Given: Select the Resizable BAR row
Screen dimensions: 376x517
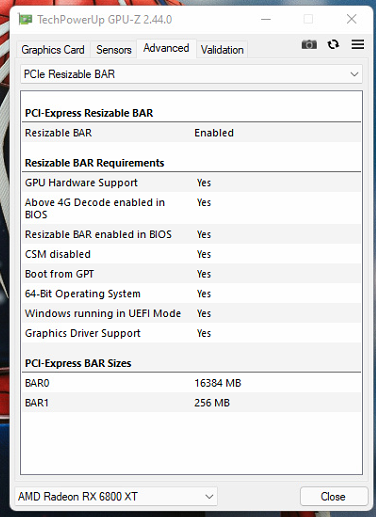Looking at the screenshot, I should pos(191,133).
